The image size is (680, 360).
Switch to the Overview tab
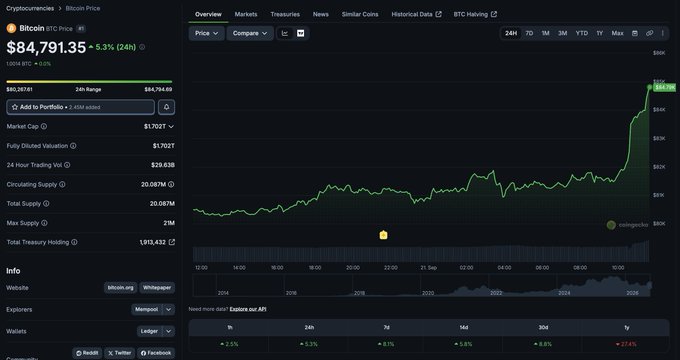point(208,14)
